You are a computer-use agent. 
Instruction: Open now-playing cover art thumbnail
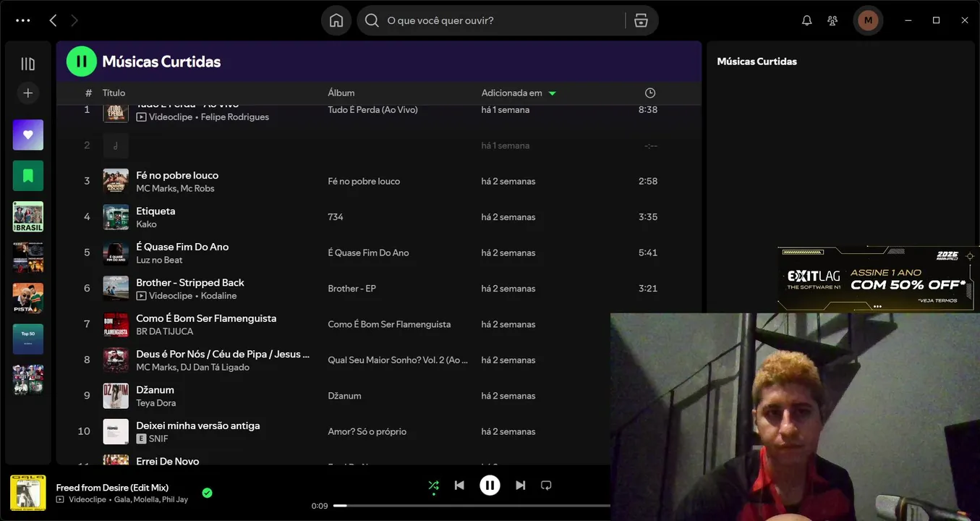pyautogui.click(x=28, y=493)
